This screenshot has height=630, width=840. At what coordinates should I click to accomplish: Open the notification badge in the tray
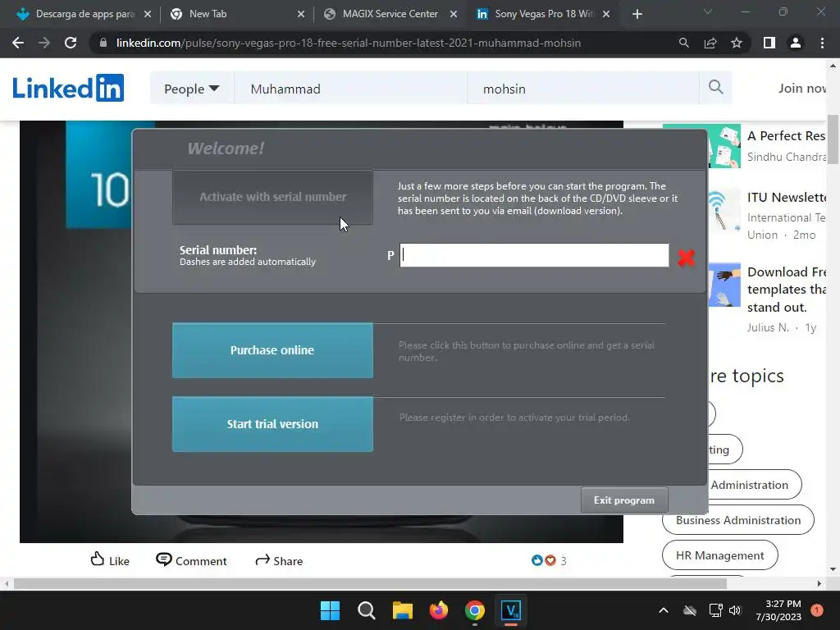tap(817, 610)
